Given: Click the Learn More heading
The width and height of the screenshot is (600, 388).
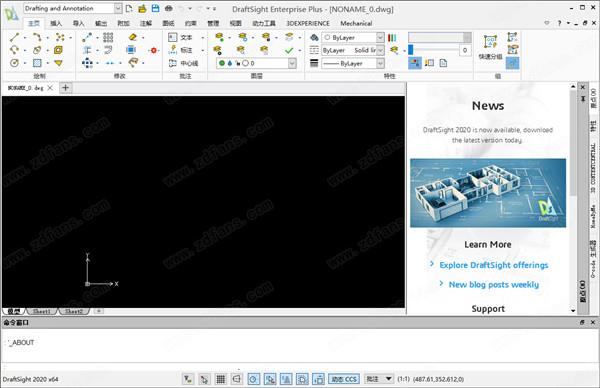Looking at the screenshot, I should pos(488,244).
